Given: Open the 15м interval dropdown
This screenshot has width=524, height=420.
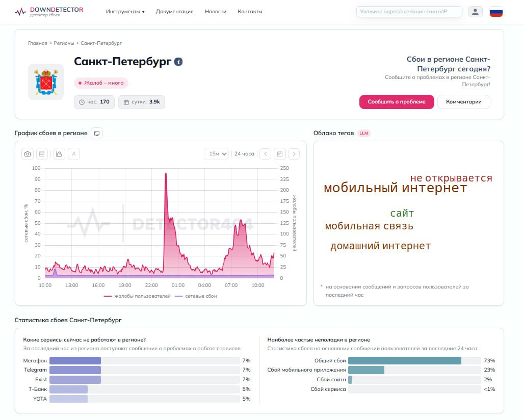Looking at the screenshot, I should [x=217, y=154].
